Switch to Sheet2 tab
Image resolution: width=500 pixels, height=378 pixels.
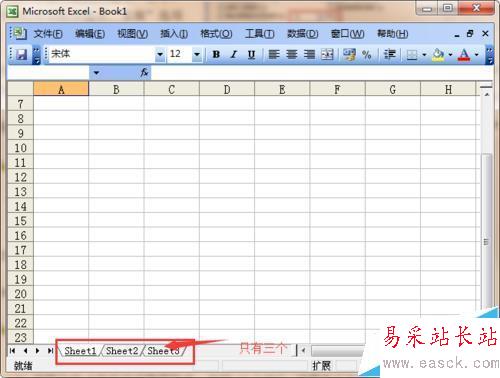[122, 351]
